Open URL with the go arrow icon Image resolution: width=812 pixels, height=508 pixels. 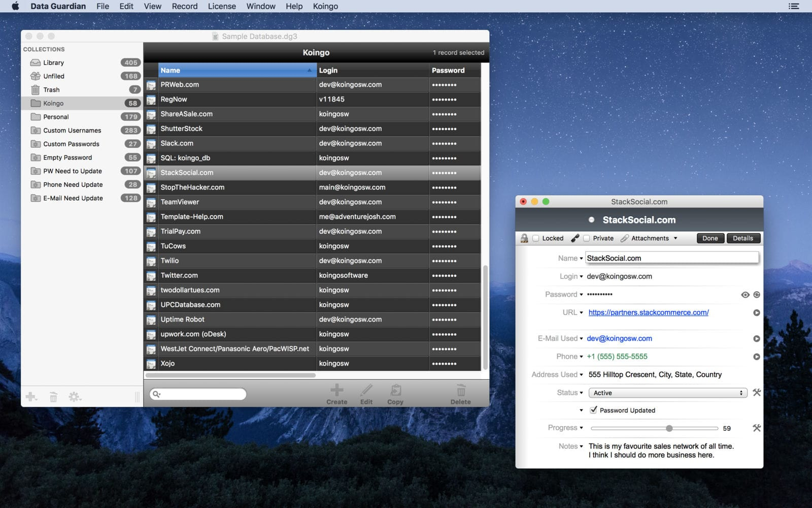[757, 313]
